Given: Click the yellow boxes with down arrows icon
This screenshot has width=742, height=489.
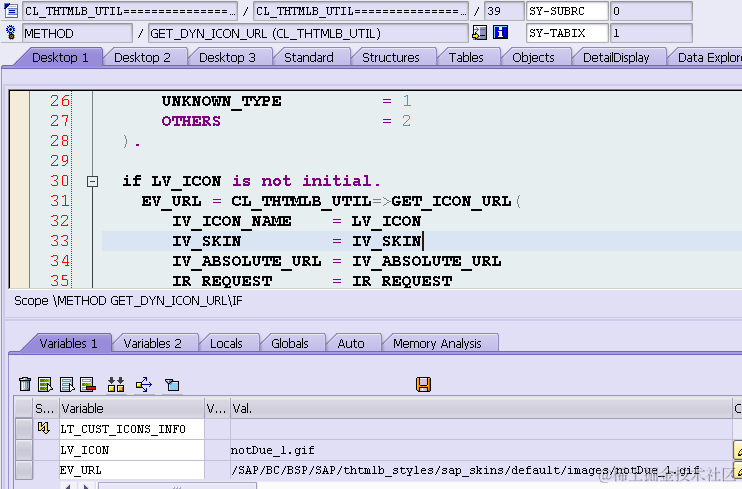Looking at the screenshot, I should [x=116, y=384].
